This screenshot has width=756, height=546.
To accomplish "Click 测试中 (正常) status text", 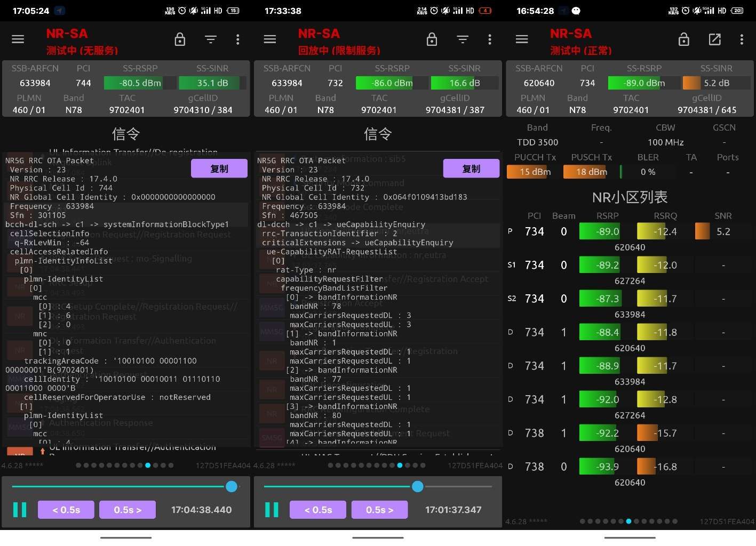I will coord(581,51).
